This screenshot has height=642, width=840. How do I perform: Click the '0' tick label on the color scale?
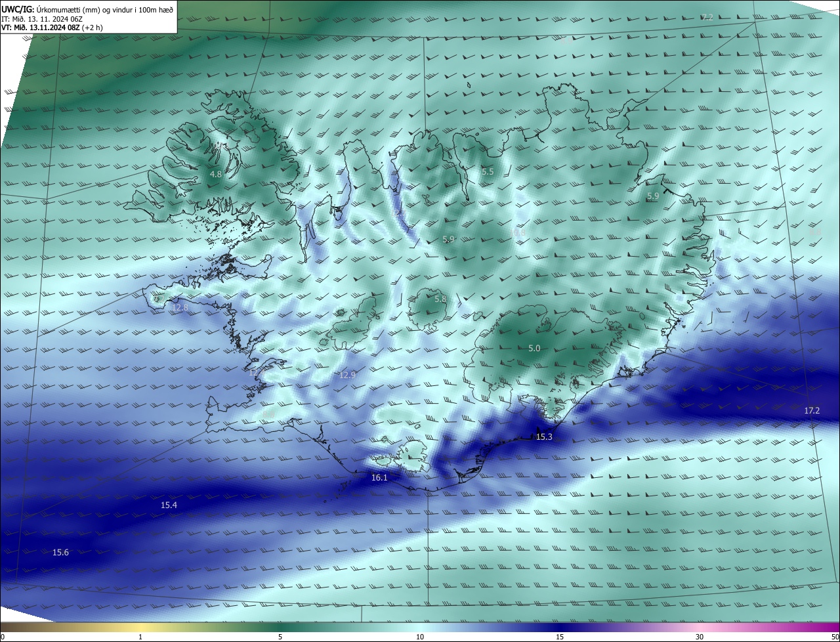[x=3, y=637]
